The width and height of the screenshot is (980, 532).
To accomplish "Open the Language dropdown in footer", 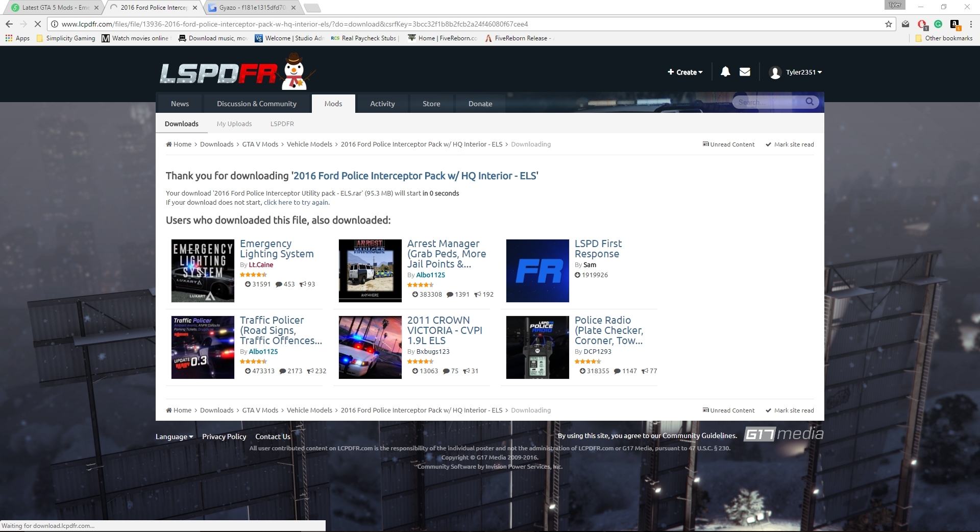I will click(175, 437).
